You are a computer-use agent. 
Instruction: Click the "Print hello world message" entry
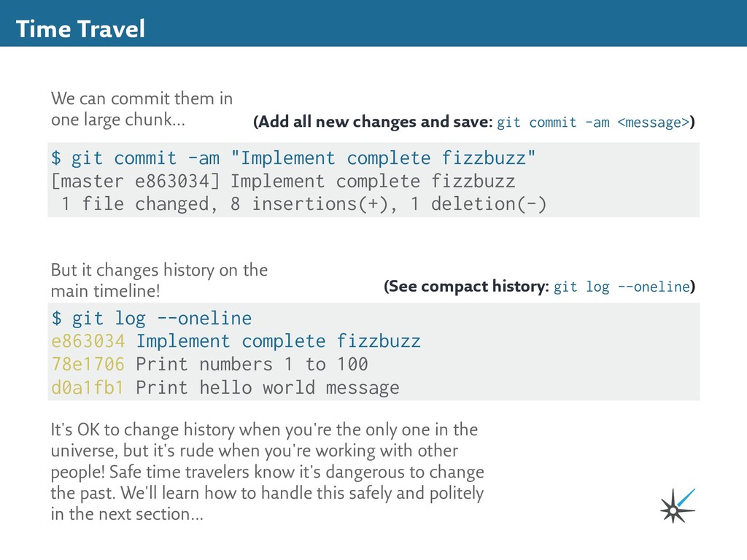tap(268, 387)
